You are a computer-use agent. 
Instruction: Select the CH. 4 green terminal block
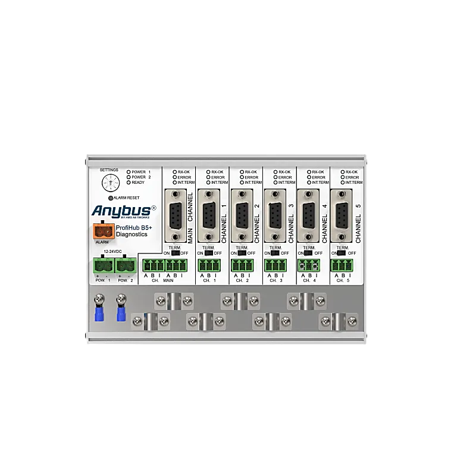309,265
